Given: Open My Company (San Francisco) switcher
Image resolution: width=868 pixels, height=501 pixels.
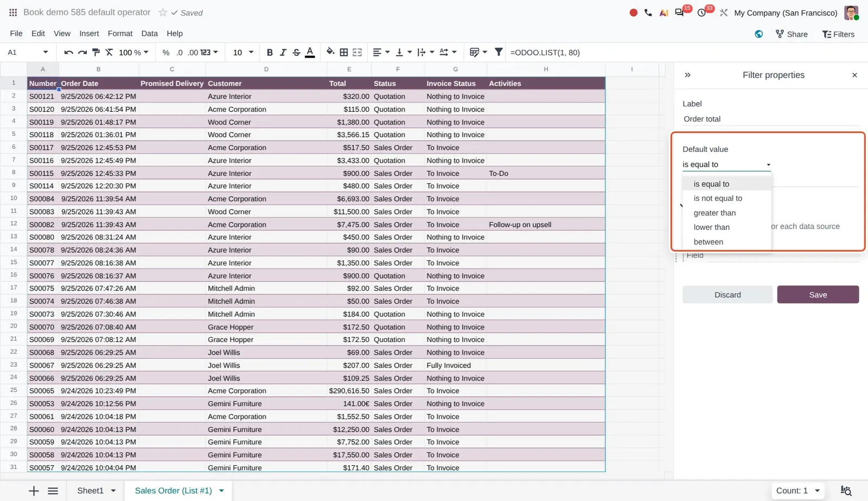Looking at the screenshot, I should pos(786,13).
